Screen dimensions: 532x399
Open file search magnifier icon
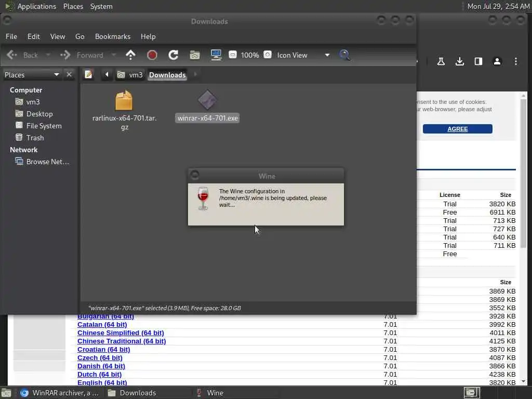point(344,55)
